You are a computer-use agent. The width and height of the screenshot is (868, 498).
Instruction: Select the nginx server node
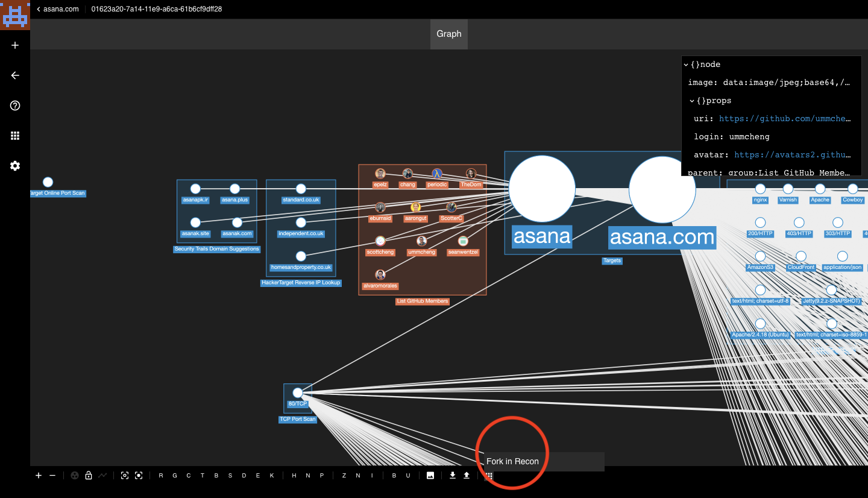[x=760, y=189]
